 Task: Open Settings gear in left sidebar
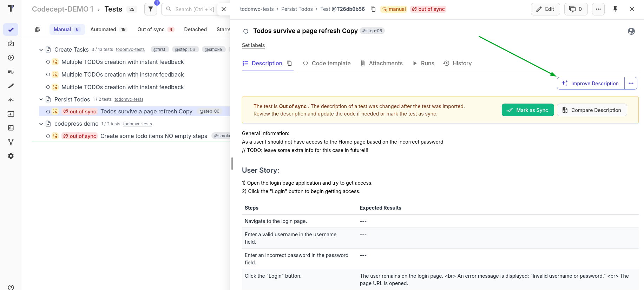[11, 156]
